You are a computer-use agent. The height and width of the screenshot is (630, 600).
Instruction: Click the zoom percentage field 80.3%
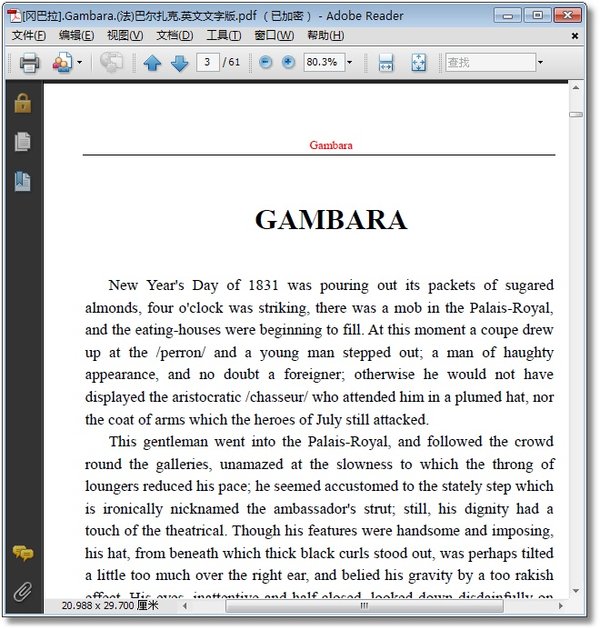[324, 62]
